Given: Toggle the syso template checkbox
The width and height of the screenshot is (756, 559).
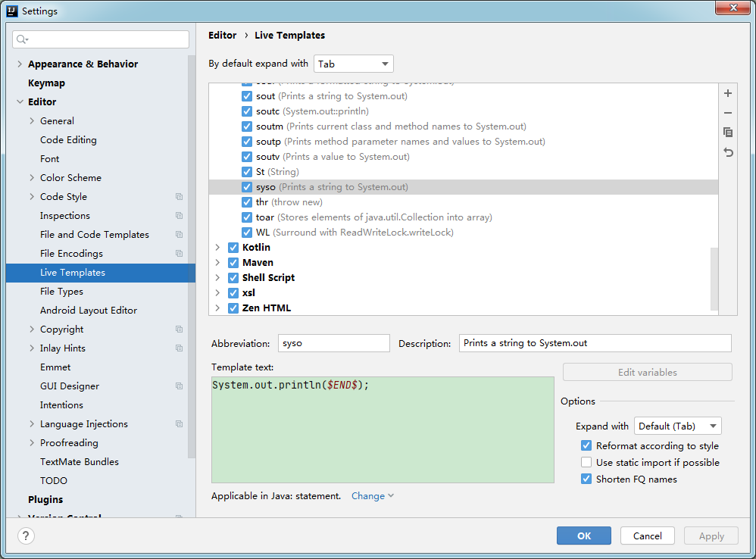Looking at the screenshot, I should click(247, 187).
